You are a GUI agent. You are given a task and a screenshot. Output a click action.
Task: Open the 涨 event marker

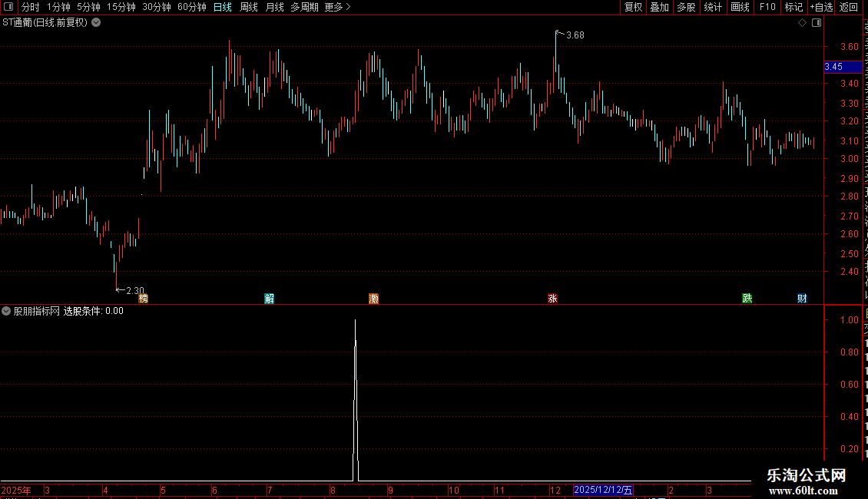(x=552, y=299)
